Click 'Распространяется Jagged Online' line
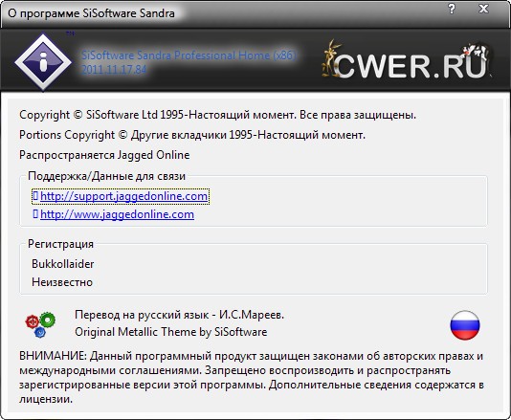This screenshot has height=420, width=511. [x=104, y=155]
